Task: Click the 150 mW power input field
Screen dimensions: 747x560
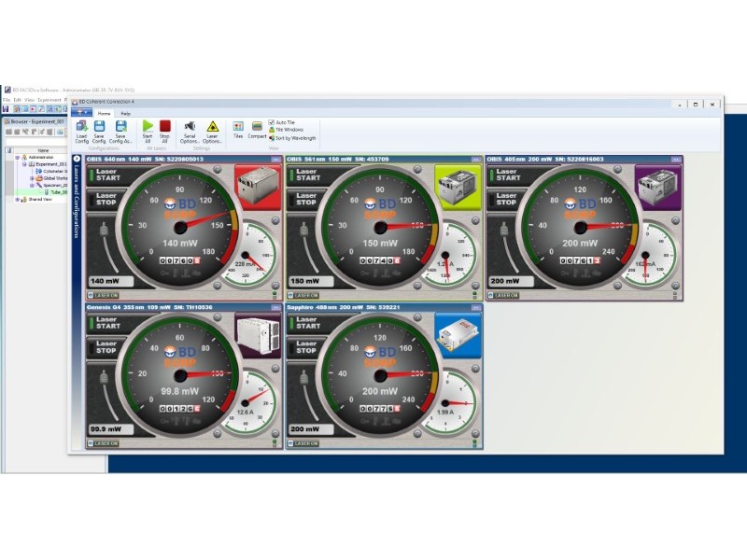Action: (x=311, y=281)
